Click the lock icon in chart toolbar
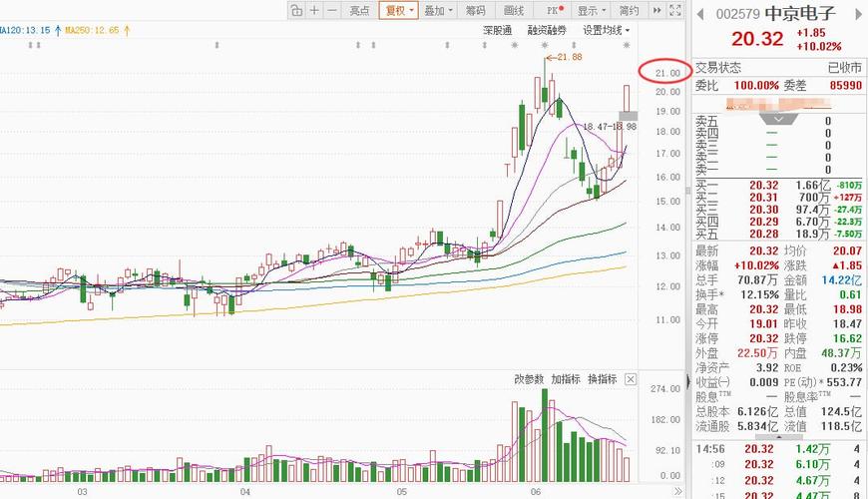The height and width of the screenshot is (499, 868). [x=296, y=10]
